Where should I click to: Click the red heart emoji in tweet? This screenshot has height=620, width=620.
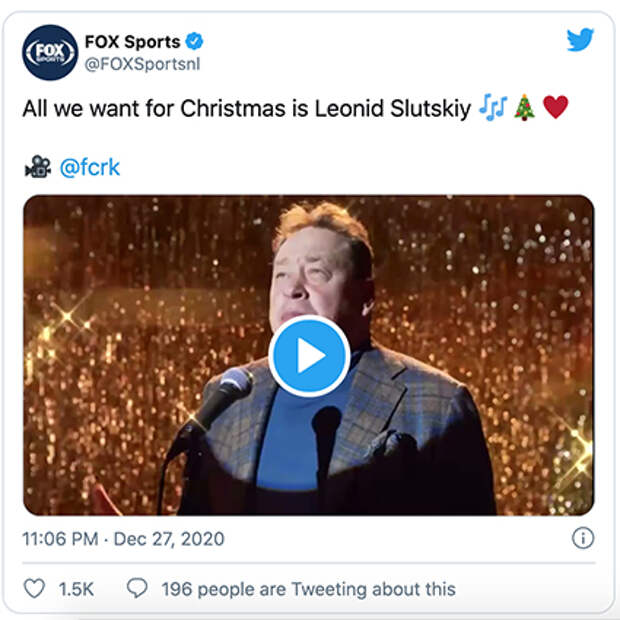[555, 108]
